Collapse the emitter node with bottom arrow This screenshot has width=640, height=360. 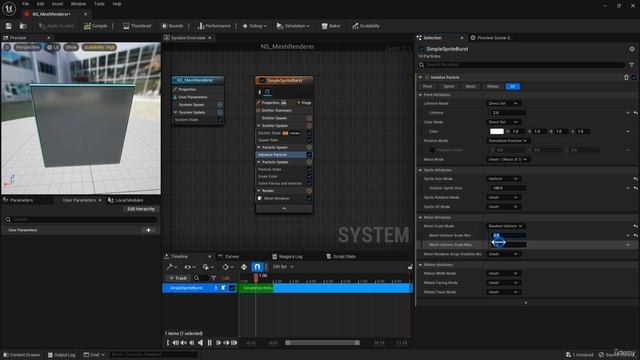click(284, 209)
